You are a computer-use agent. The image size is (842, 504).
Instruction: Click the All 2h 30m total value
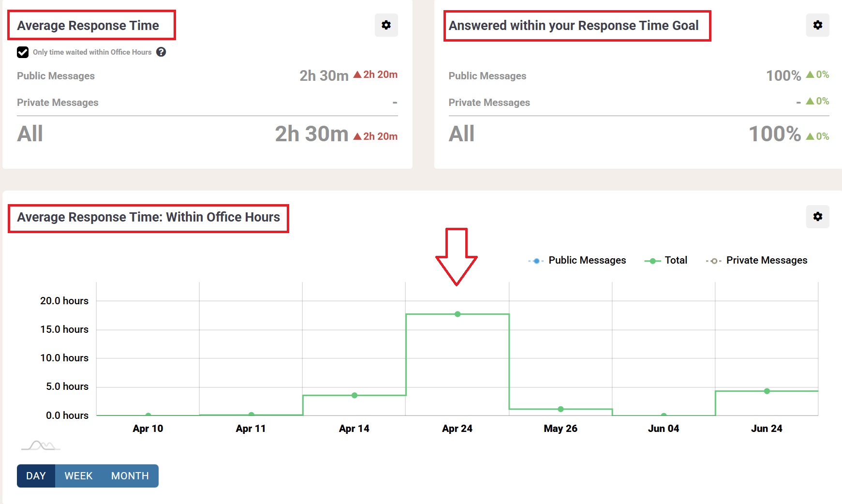(x=311, y=134)
